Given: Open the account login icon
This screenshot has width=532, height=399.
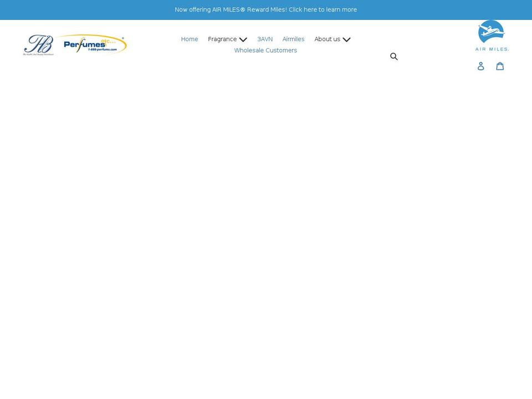Looking at the screenshot, I should [x=480, y=66].
